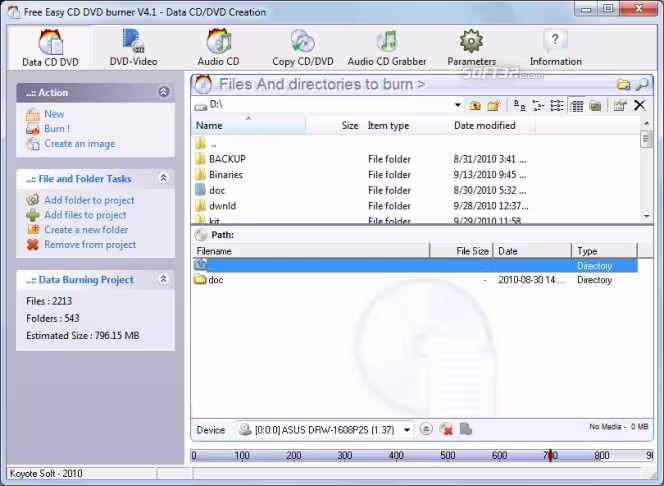
Task: Go to Copy CD/DVD
Action: (x=303, y=48)
